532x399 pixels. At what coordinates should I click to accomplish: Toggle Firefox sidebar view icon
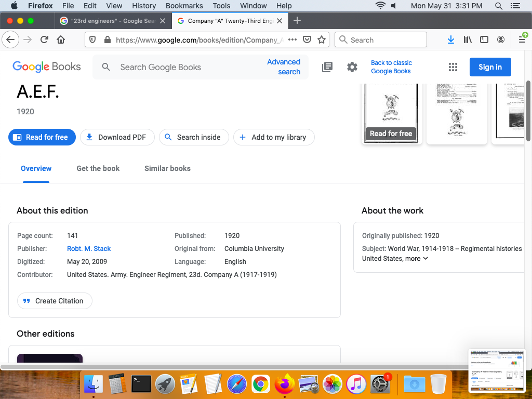coord(484,40)
